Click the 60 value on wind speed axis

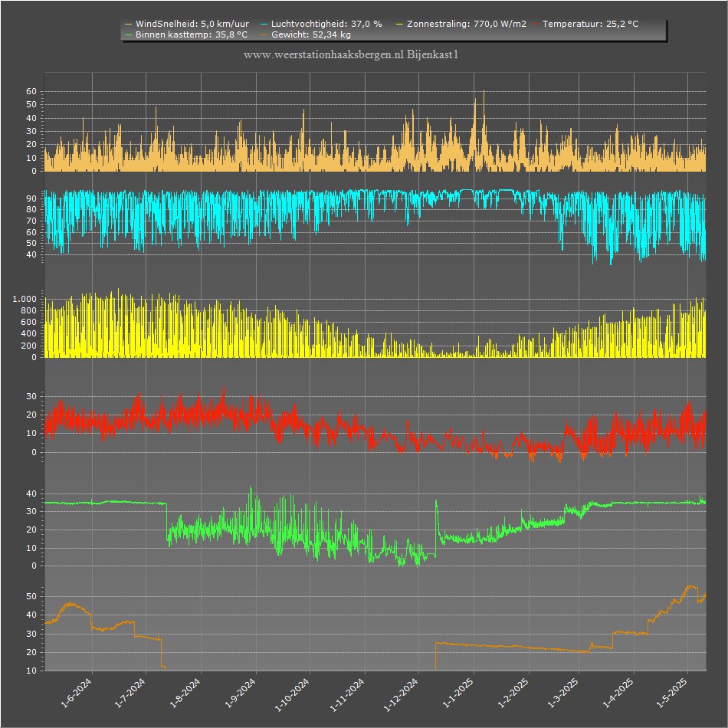pyautogui.click(x=31, y=91)
